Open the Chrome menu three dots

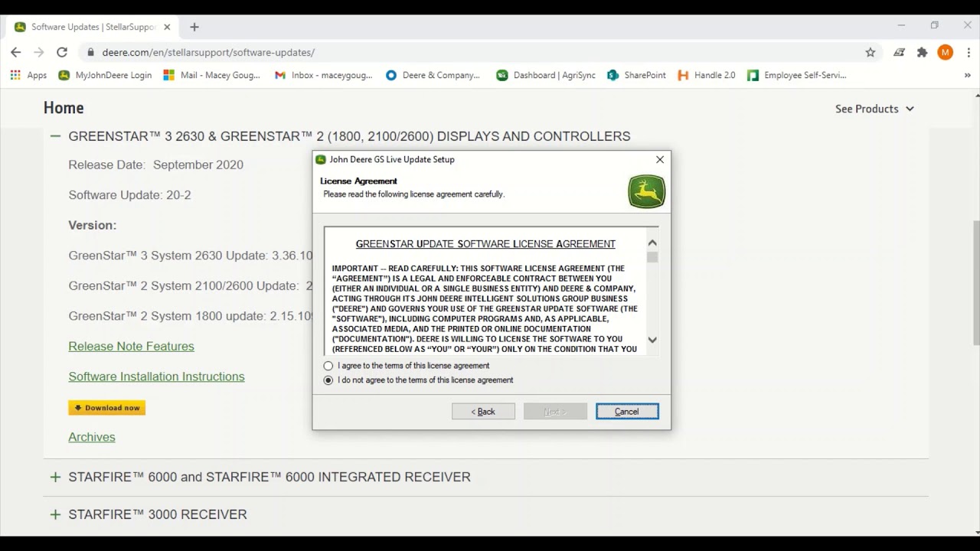pos(967,52)
